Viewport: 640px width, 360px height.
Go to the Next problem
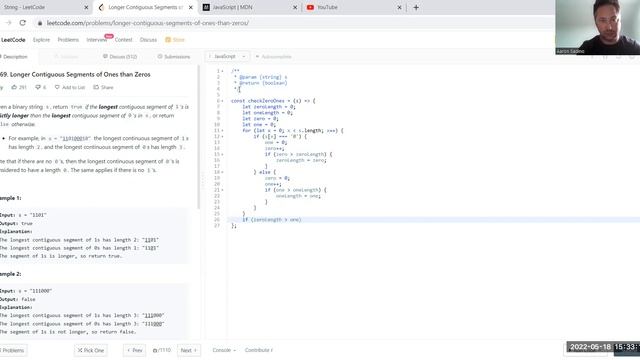pos(189,350)
